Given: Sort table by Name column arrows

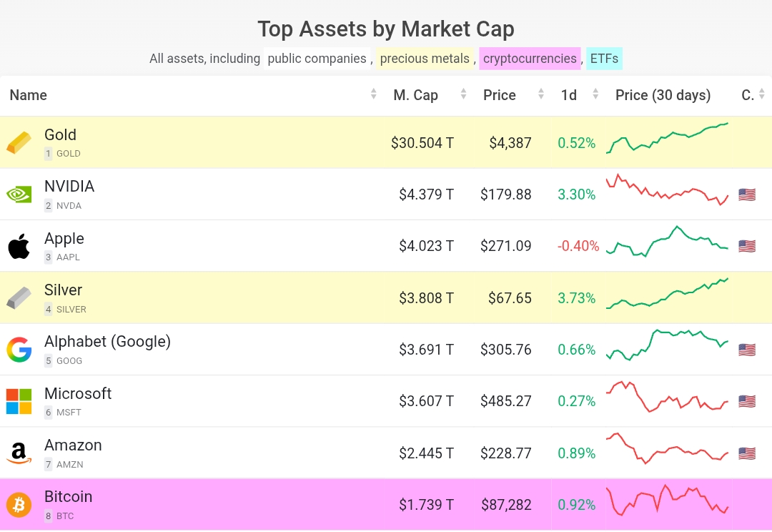Looking at the screenshot, I should 373,94.
